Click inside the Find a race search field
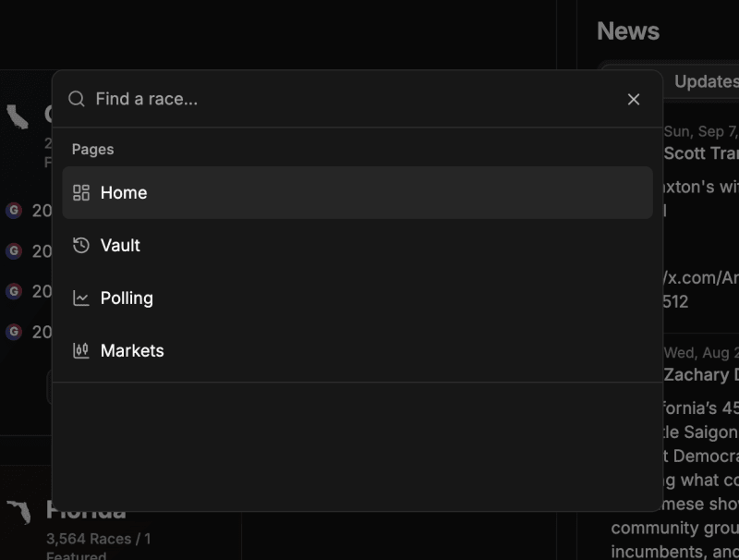739x560 pixels. pos(277,98)
